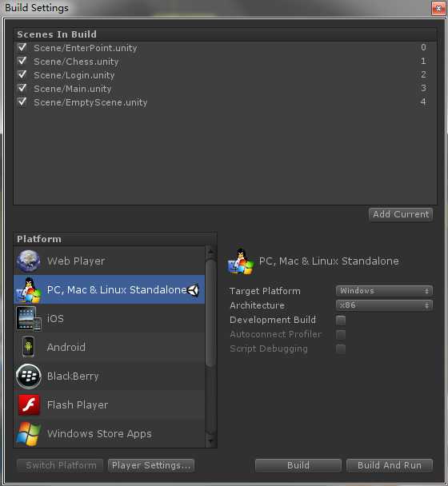Click the iOS devices icon
448x486 pixels.
[x=29, y=319]
